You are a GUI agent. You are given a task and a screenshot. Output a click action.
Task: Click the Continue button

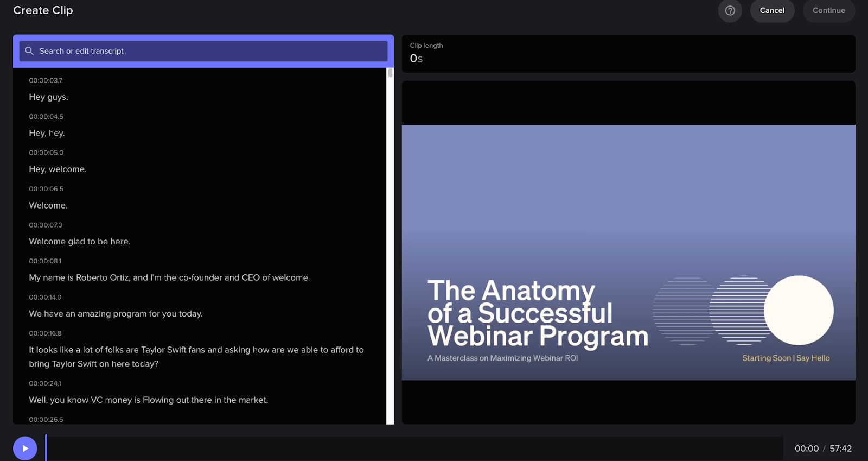828,10
